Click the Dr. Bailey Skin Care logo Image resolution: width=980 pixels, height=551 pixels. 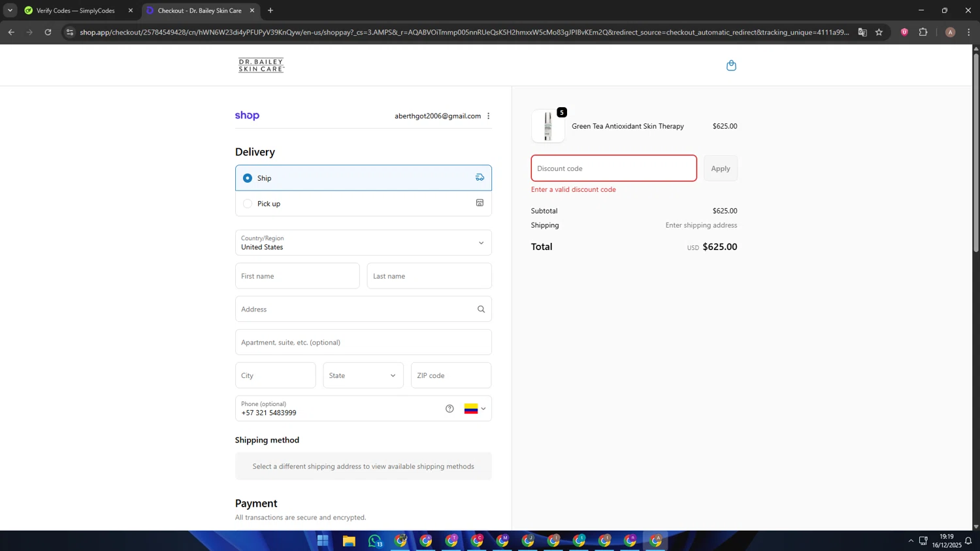pyautogui.click(x=261, y=65)
